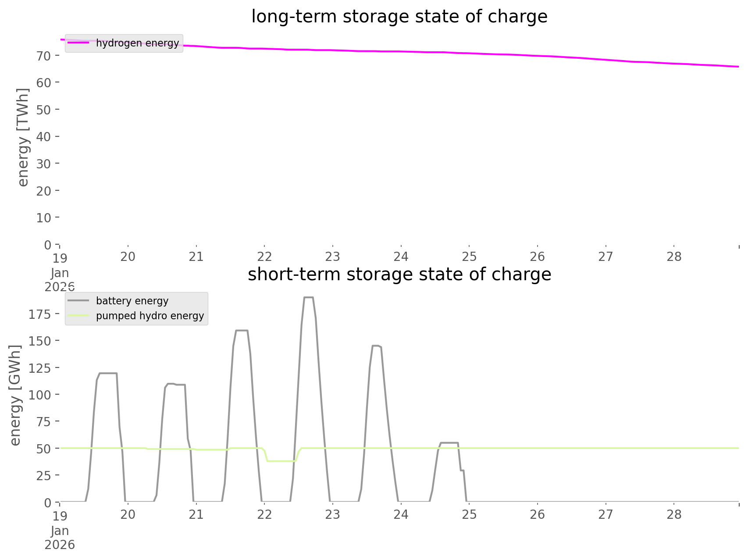Screen dimensions: 748x560
Task: Select the "battery energy" legend label
Action: [x=132, y=301]
